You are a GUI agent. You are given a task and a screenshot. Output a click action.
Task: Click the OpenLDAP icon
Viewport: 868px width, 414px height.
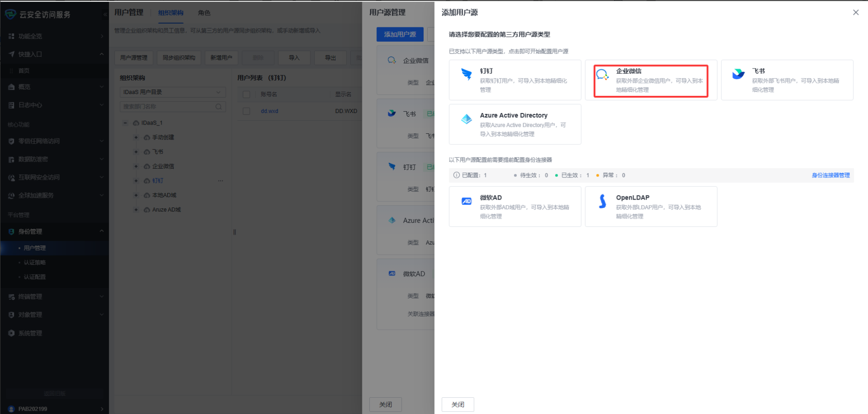tap(602, 201)
